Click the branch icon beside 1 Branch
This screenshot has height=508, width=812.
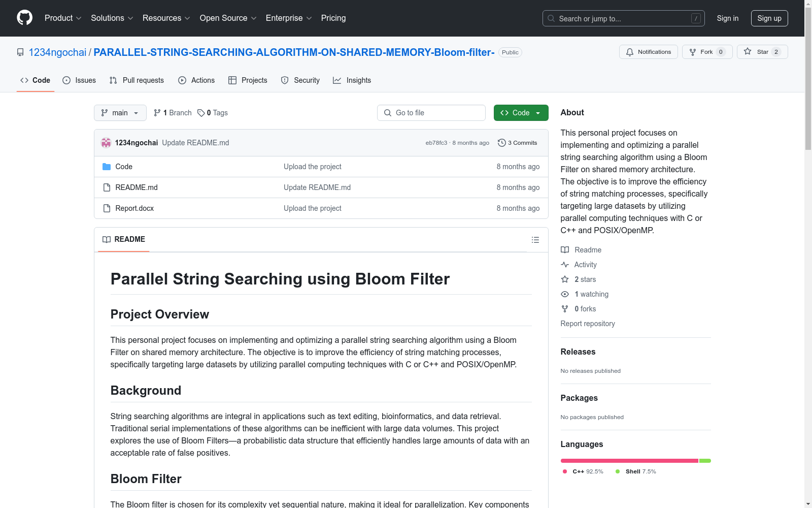157,113
